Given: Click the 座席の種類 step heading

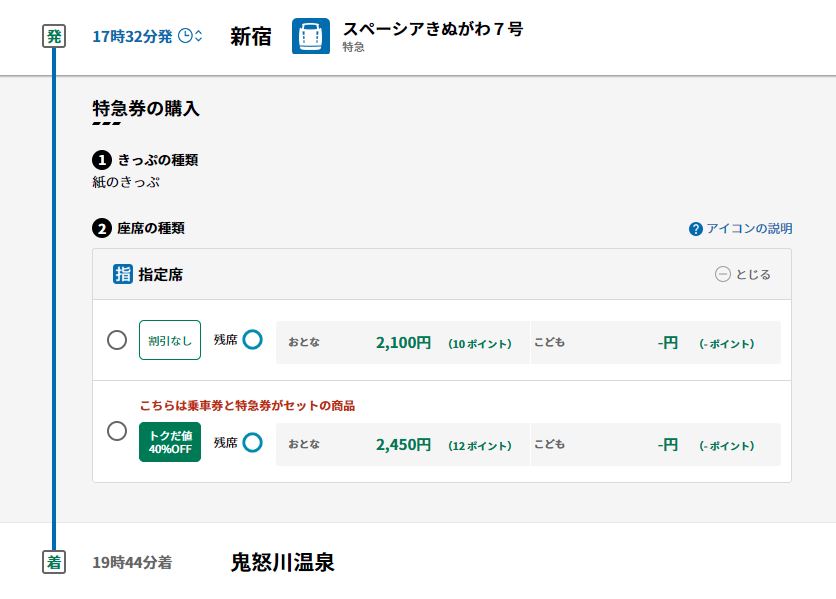Looking at the screenshot, I should pyautogui.click(x=151, y=228).
